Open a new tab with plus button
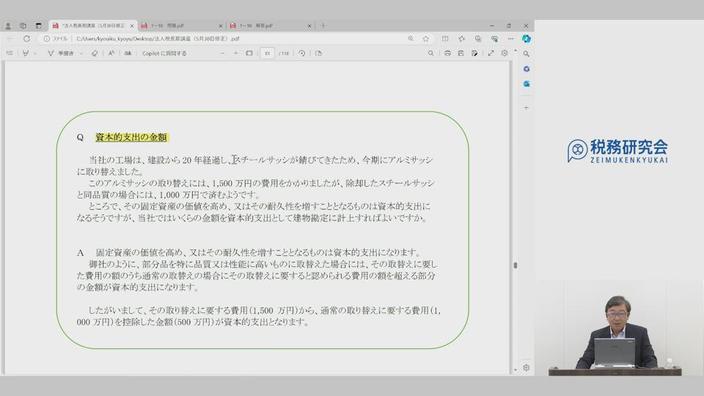 pos(323,26)
